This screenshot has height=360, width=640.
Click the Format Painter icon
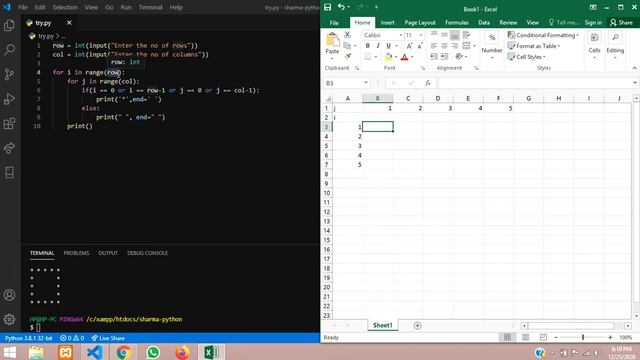[x=347, y=56]
